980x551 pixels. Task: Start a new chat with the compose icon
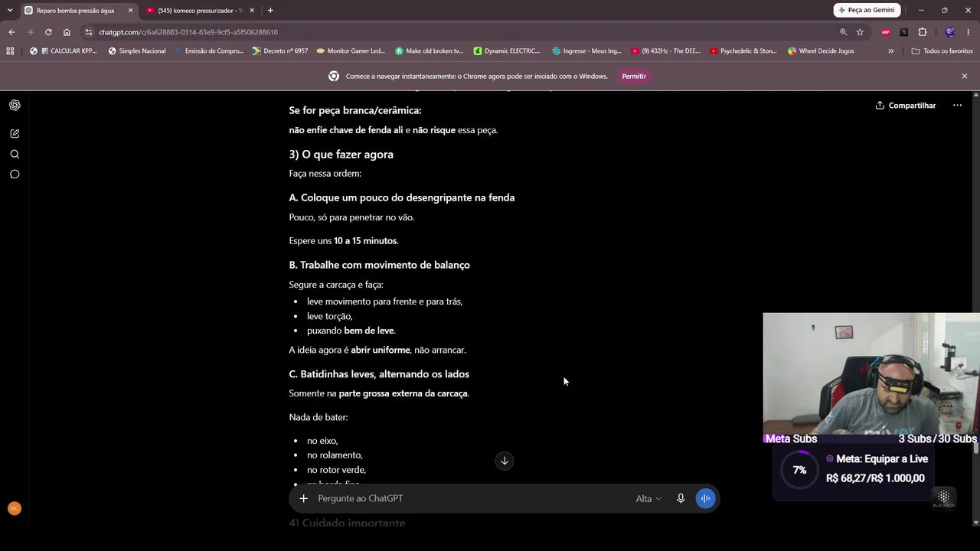15,133
